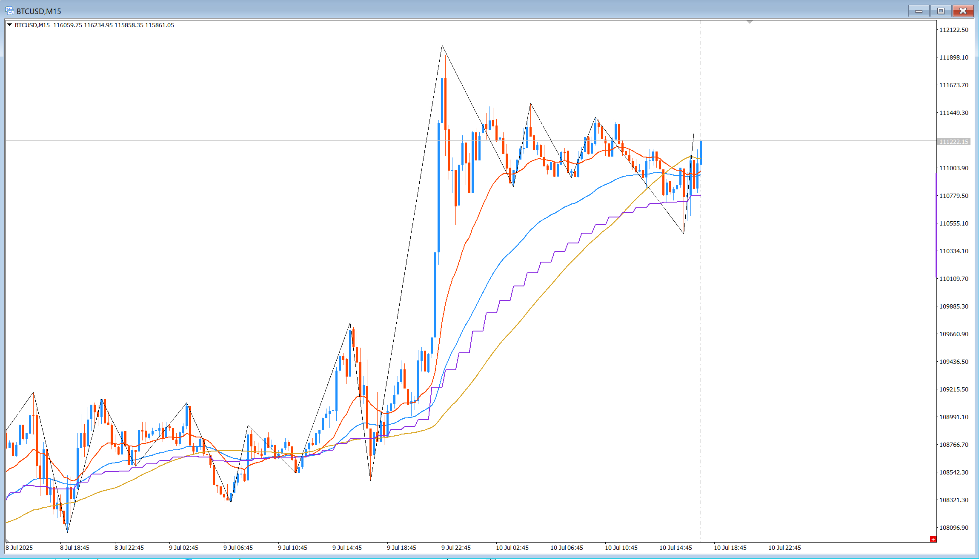Open the dropdown arrow beside the BTCUSD,M15 label
The height and width of the screenshot is (560, 979).
(x=9, y=25)
